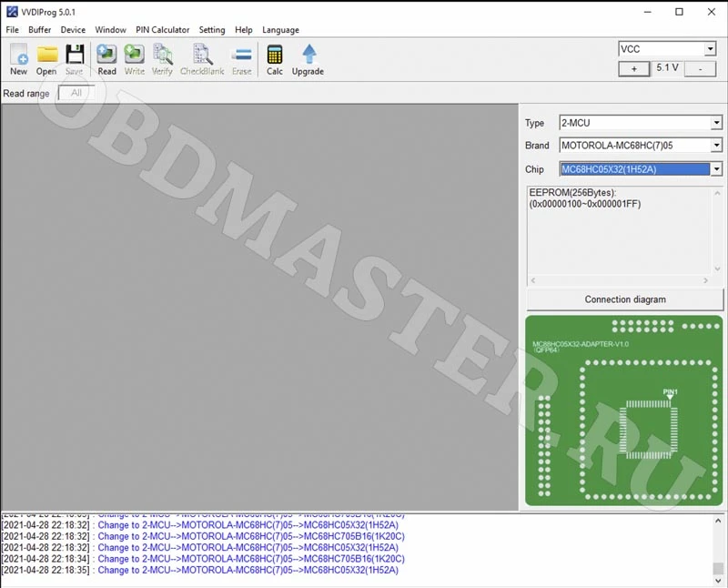This screenshot has height=588, width=728.
Task: Click the Verify toolbar icon
Action: click(x=162, y=59)
